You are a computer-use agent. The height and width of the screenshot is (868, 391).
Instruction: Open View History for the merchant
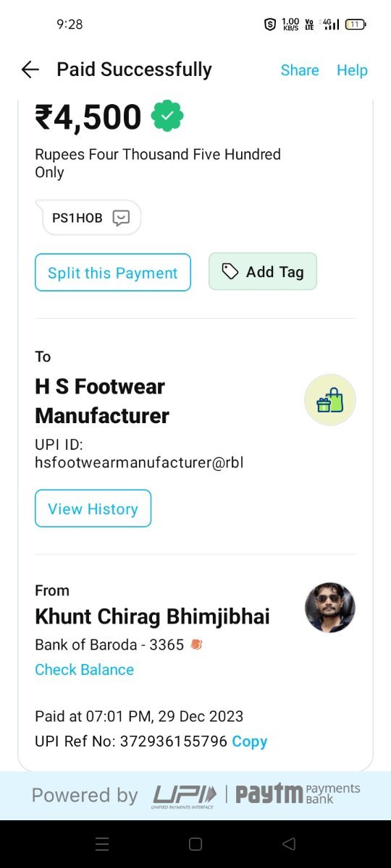93,509
